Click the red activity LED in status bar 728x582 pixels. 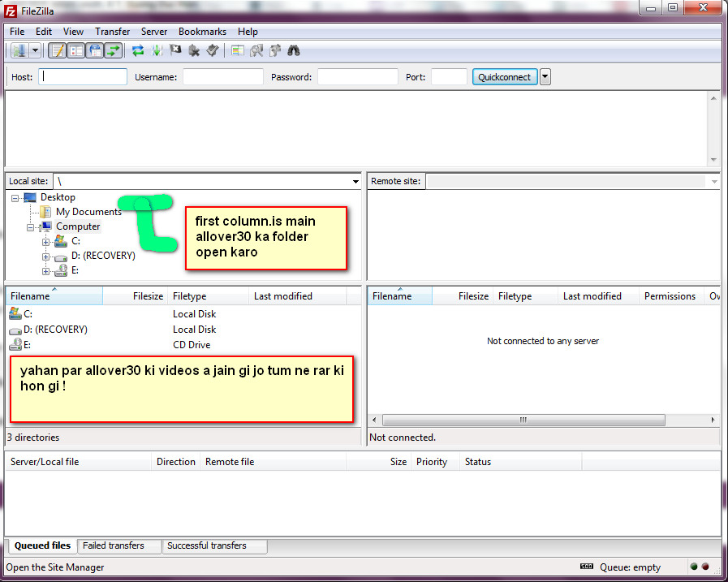click(x=705, y=567)
